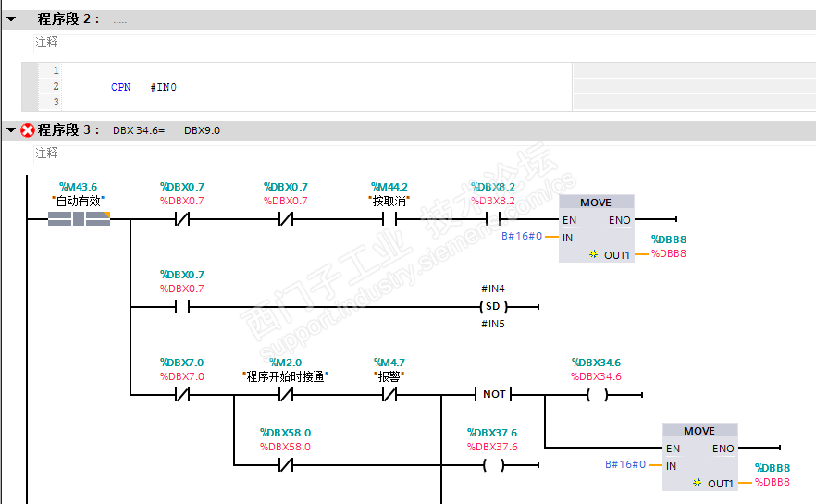Image resolution: width=816 pixels, height=504 pixels.
Task: Click line number 3 in STL editor
Action: [x=56, y=102]
